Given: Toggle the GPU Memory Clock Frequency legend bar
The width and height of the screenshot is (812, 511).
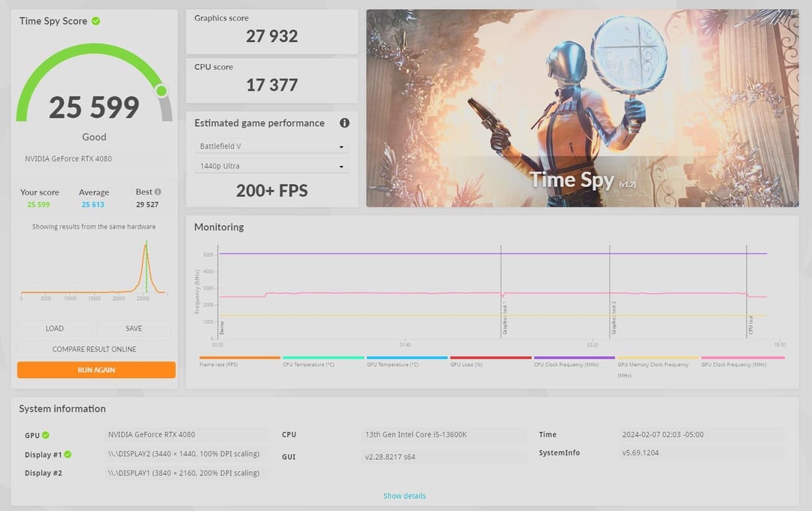Looking at the screenshot, I should pyautogui.click(x=658, y=357).
